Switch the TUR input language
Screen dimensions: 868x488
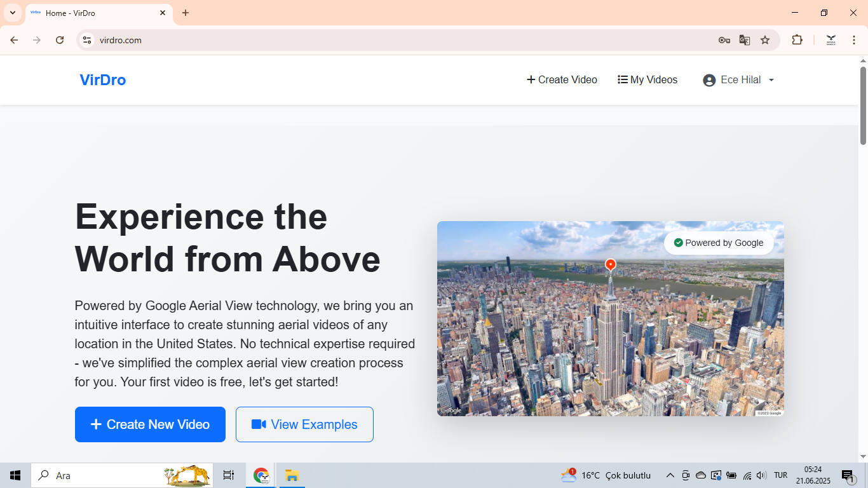[781, 475]
